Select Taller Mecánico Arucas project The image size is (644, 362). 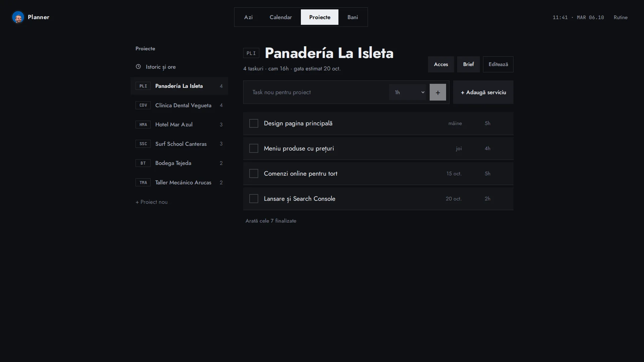[x=179, y=182]
